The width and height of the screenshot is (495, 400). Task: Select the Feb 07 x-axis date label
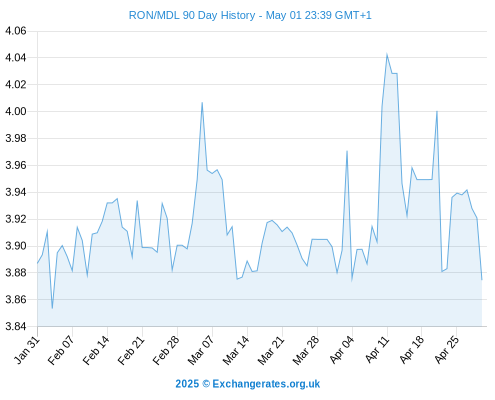[x=61, y=350]
